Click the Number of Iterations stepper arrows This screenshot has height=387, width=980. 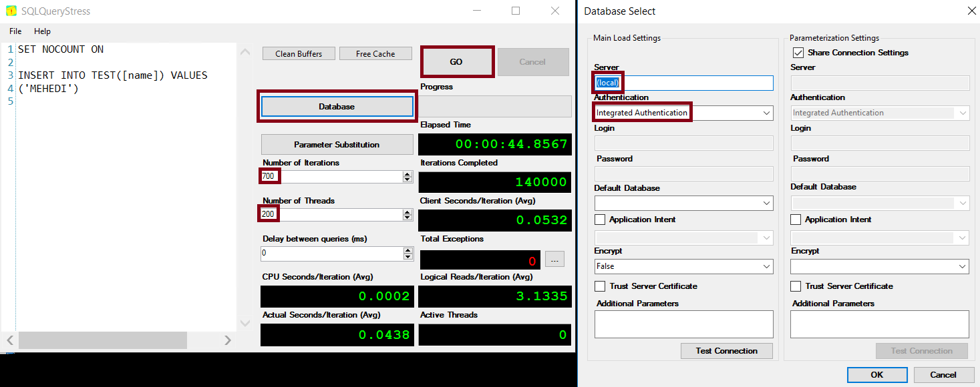(407, 177)
